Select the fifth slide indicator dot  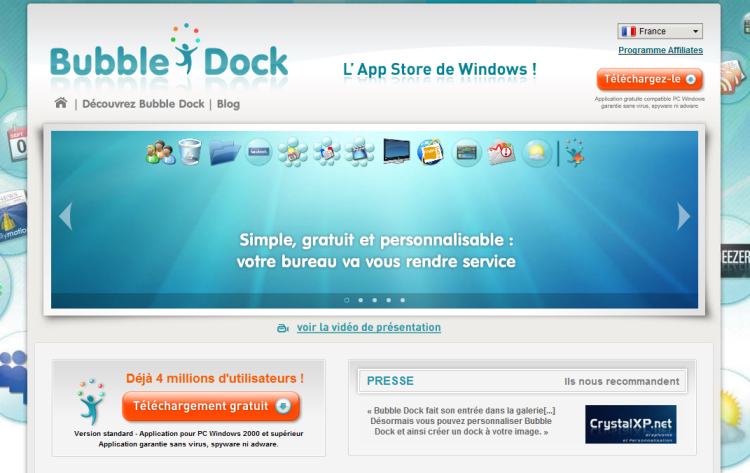(403, 300)
